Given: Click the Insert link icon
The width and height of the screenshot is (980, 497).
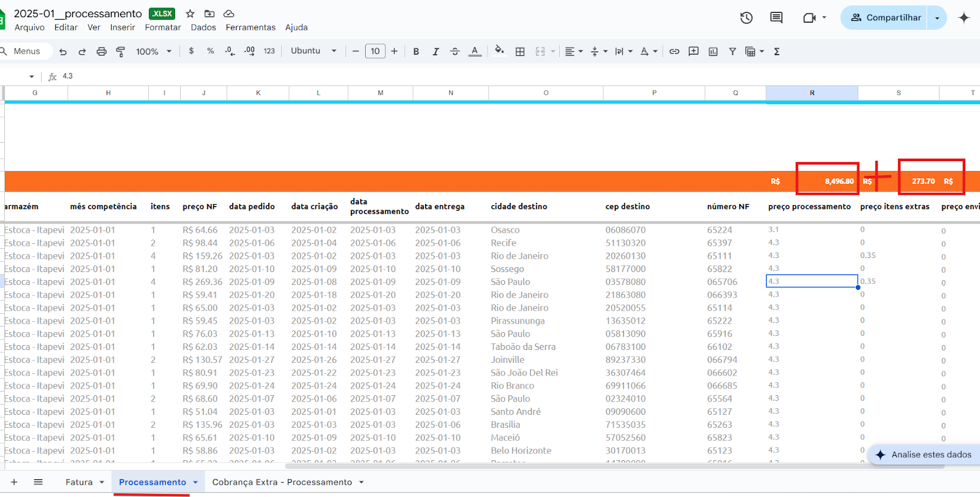Looking at the screenshot, I should point(674,51).
